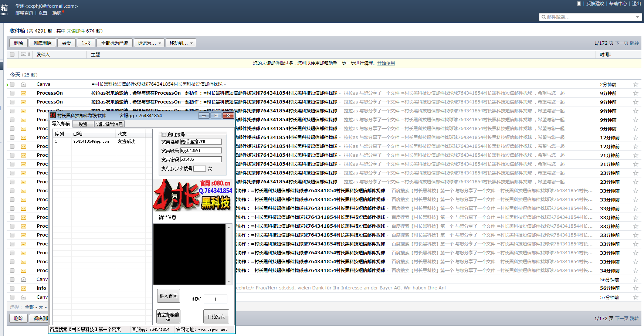
Task: Star the email received 57分钟前
Action: click(x=635, y=297)
